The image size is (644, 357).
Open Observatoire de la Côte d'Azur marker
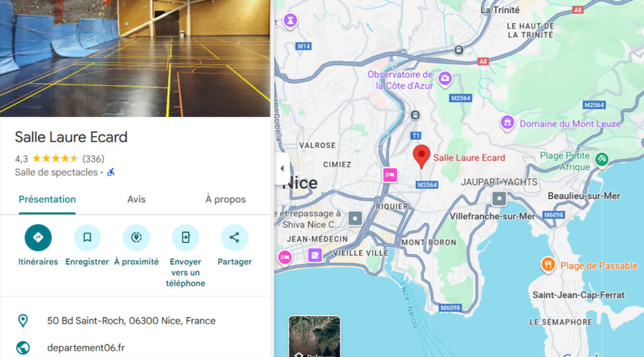click(x=445, y=79)
